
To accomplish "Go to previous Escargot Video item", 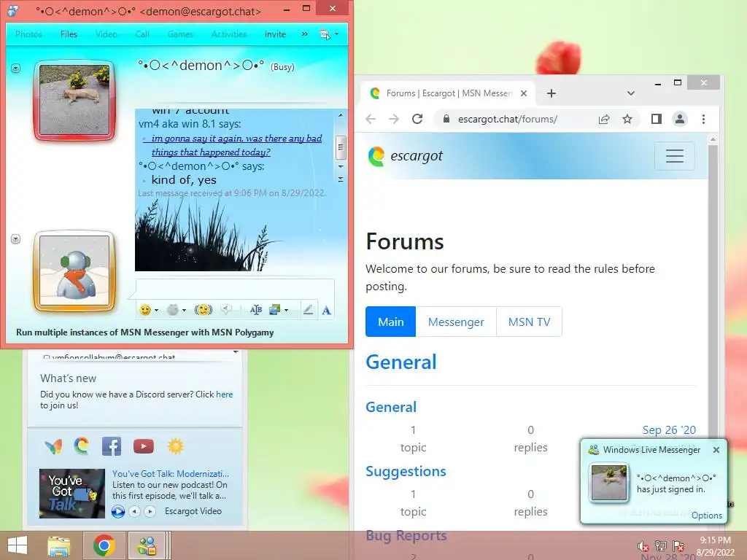I will click(135, 511).
